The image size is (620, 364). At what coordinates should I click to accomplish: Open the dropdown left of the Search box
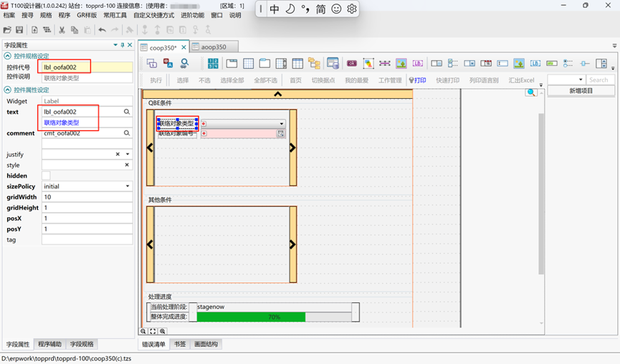coord(581,80)
